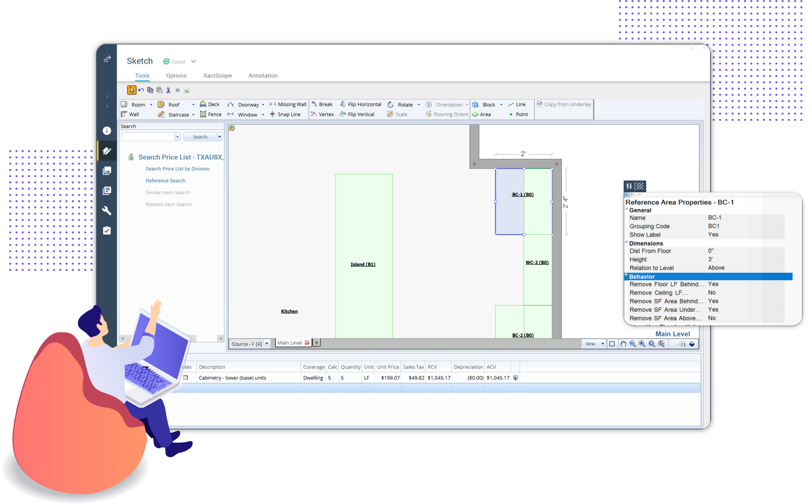812x504 pixels.
Task: Click the search panel scroll-right arrow
Action: click(x=220, y=339)
